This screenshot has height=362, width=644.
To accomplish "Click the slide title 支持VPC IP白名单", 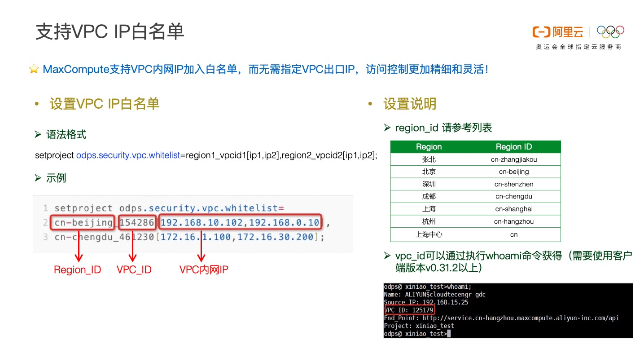I will click(110, 32).
